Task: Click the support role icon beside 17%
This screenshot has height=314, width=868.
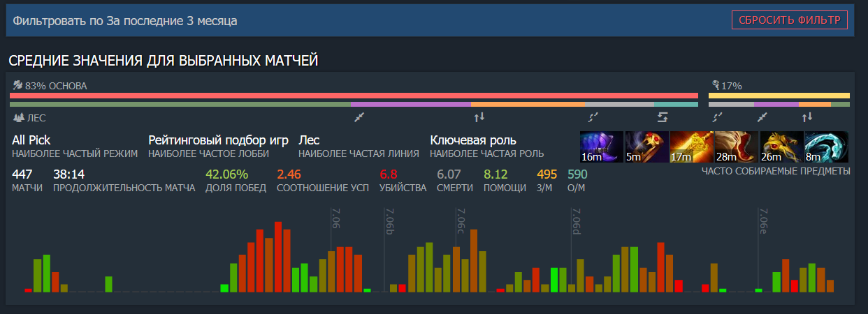Action: (x=714, y=86)
